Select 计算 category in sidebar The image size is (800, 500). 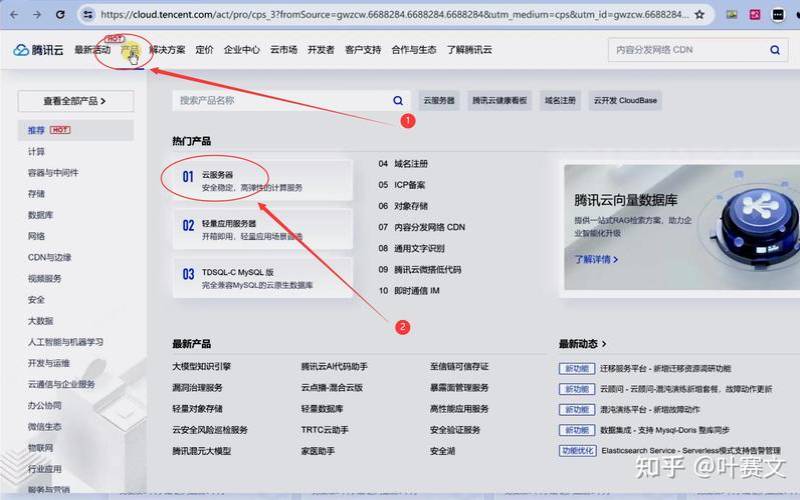coord(36,152)
